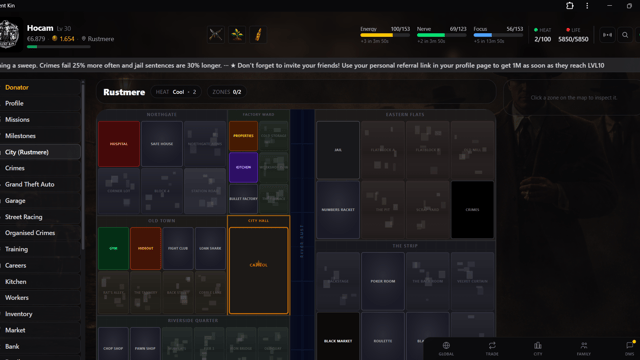Select the Pawn Shop zone
The height and width of the screenshot is (360, 640).
(145, 344)
